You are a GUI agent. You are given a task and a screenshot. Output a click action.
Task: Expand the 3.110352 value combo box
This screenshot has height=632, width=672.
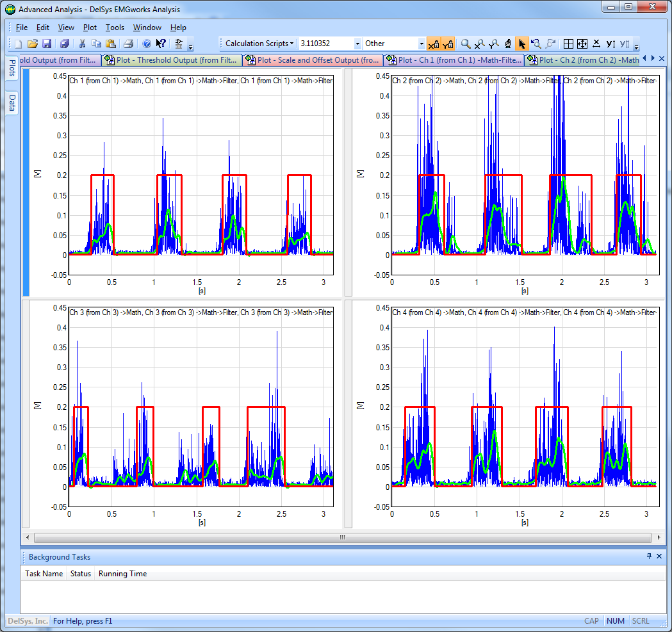coord(357,44)
